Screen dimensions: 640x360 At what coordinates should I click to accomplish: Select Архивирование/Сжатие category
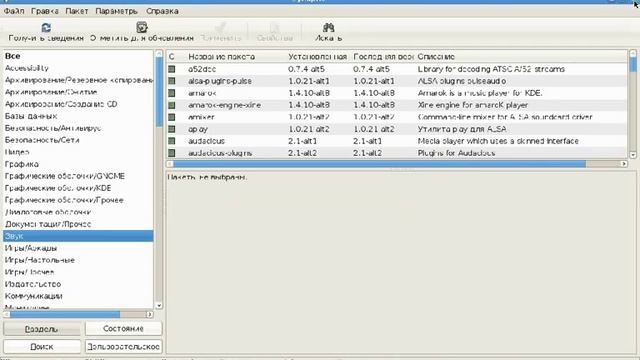click(x=78, y=92)
